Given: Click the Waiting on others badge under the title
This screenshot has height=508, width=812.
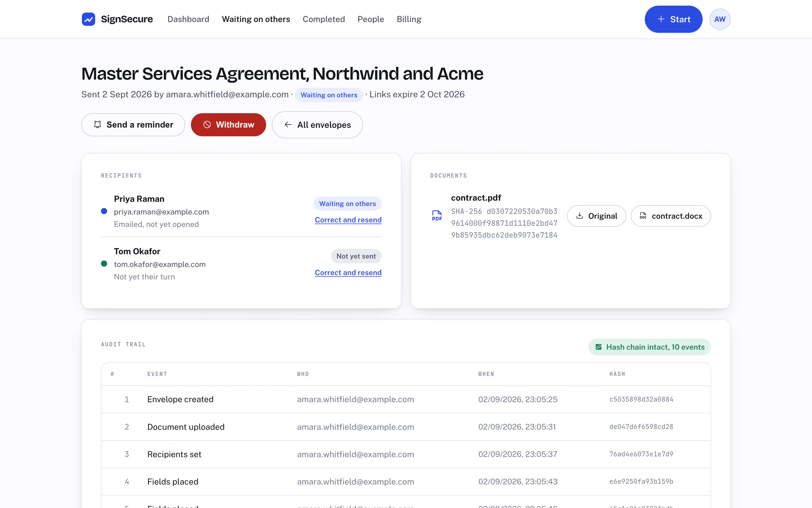Looking at the screenshot, I should pyautogui.click(x=329, y=95).
